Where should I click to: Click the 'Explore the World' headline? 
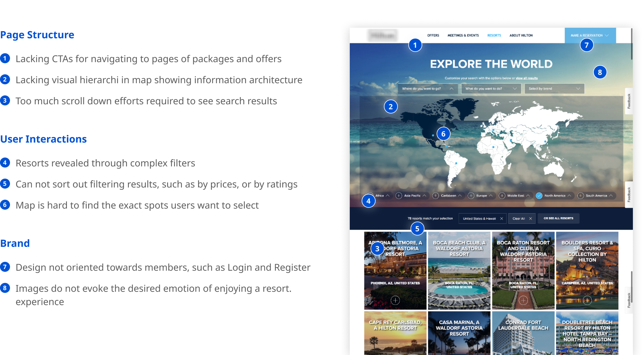click(491, 64)
